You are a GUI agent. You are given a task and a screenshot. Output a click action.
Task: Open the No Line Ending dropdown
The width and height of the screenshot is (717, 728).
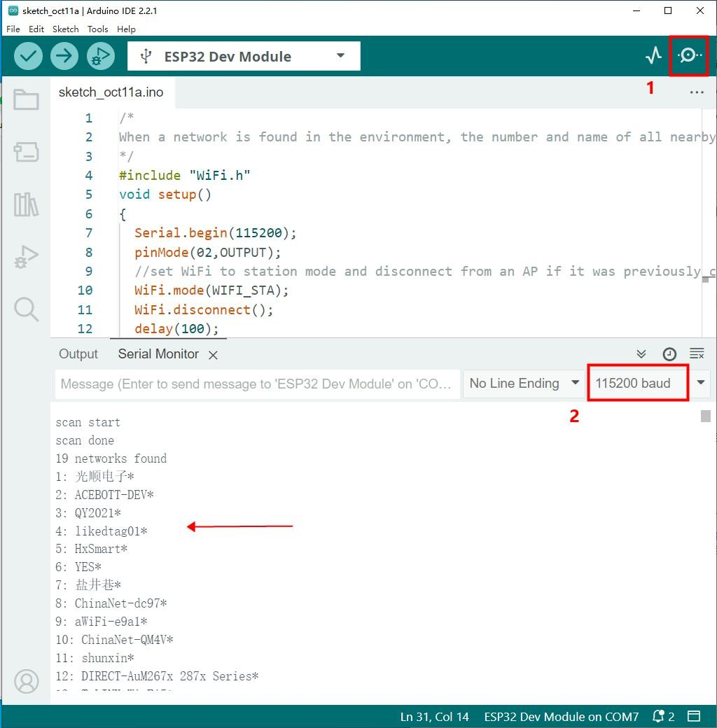click(x=524, y=384)
